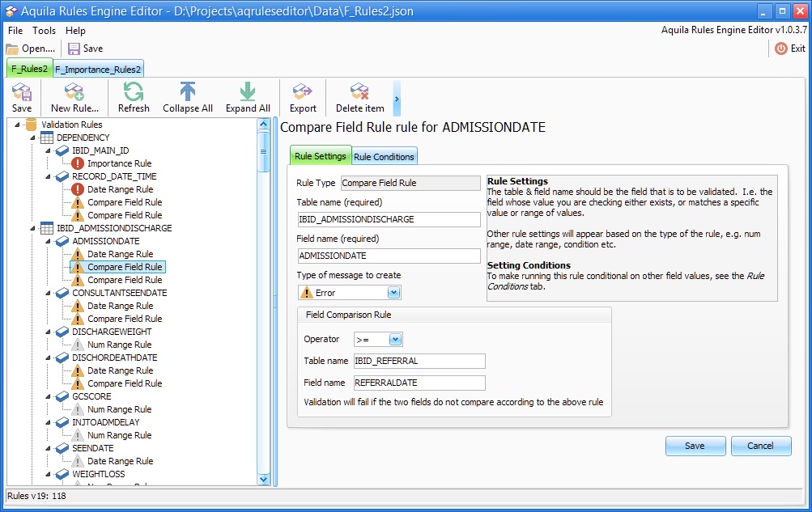The width and height of the screenshot is (812, 512).
Task: Open the Operator dropdown
Action: (x=395, y=340)
